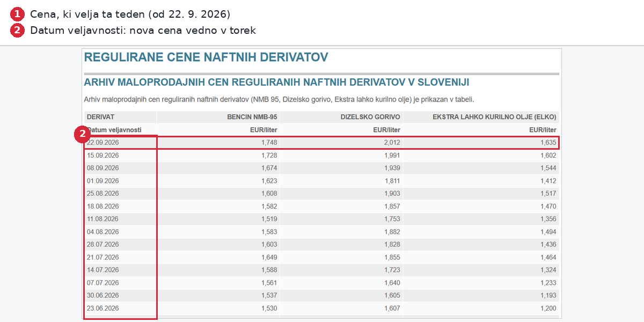This screenshot has width=644, height=322.
Task: Click the 'Datum veljavnosti' header cell
Action: (x=115, y=130)
